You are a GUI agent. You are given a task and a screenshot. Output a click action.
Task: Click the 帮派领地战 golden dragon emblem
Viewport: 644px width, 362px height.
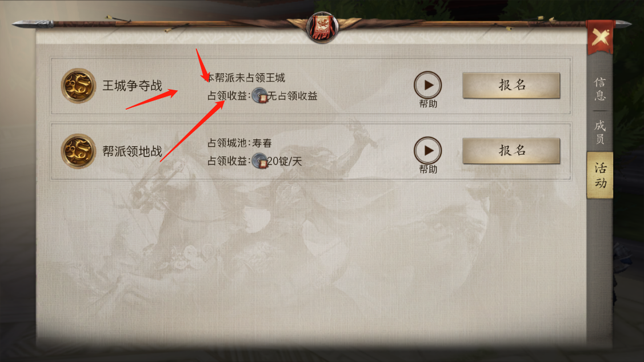(x=78, y=151)
